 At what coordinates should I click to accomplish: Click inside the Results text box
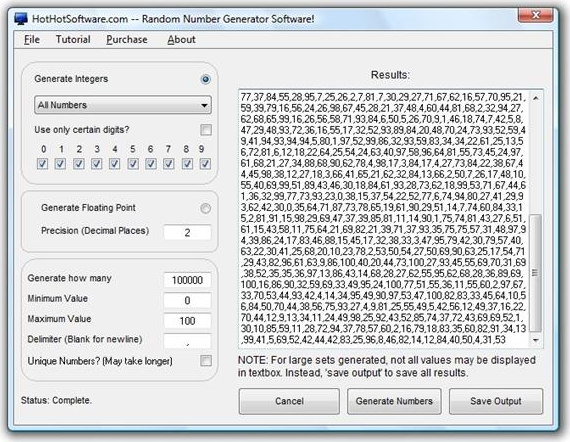[x=384, y=219]
